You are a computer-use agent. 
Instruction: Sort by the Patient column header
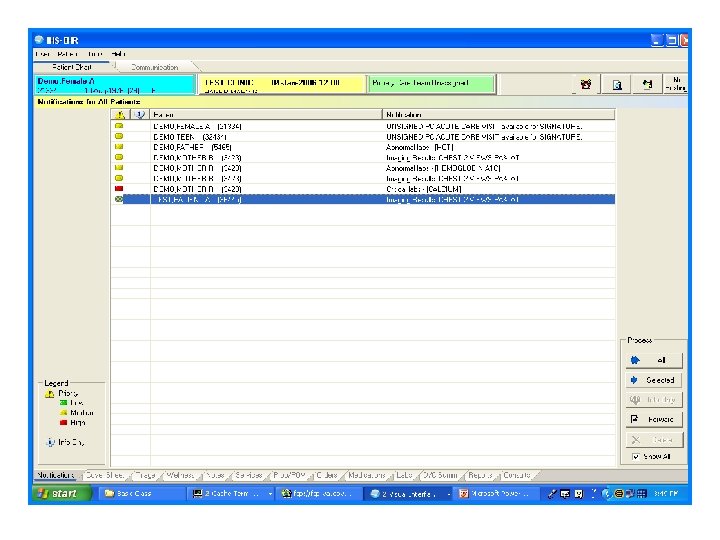click(x=266, y=114)
